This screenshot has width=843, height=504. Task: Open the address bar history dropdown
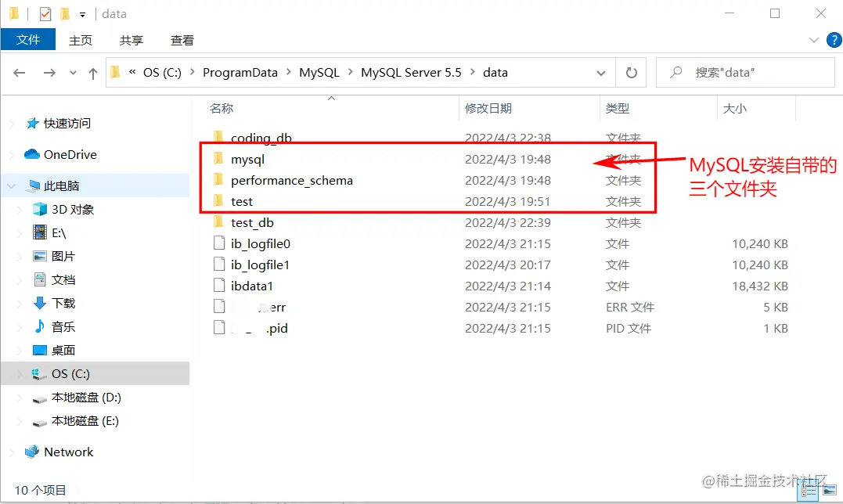click(601, 73)
